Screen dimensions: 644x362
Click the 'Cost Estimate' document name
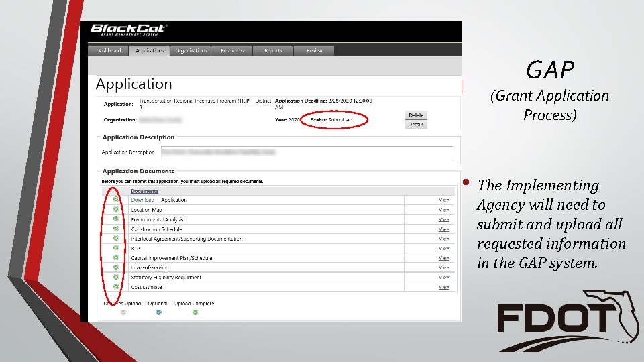[x=147, y=287]
